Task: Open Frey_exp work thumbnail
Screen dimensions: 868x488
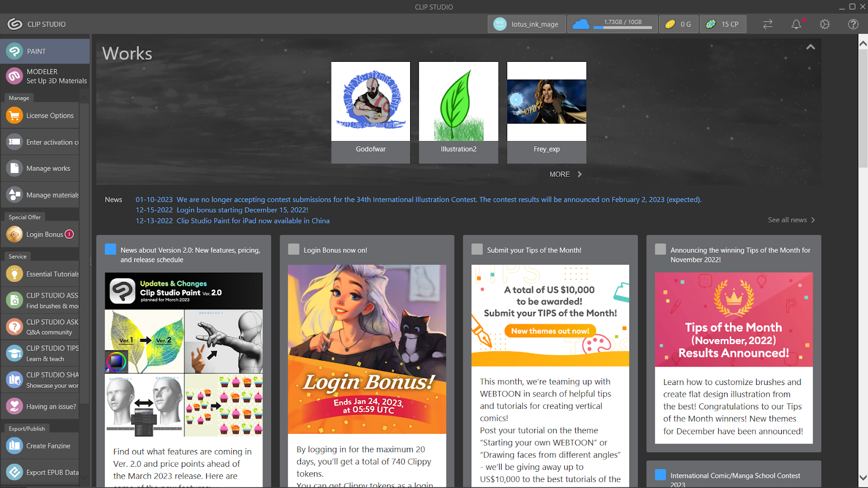Action: pyautogui.click(x=547, y=101)
